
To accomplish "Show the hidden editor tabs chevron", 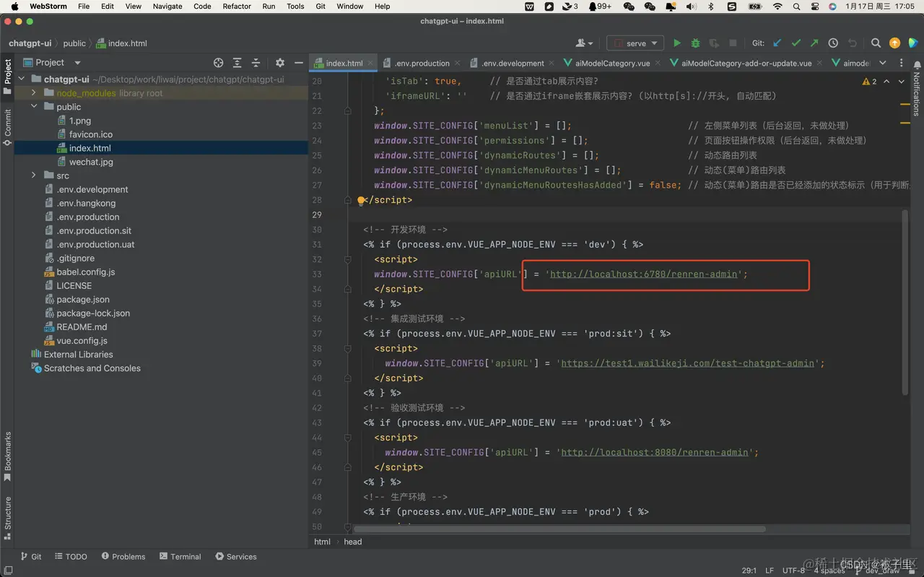I will (882, 63).
